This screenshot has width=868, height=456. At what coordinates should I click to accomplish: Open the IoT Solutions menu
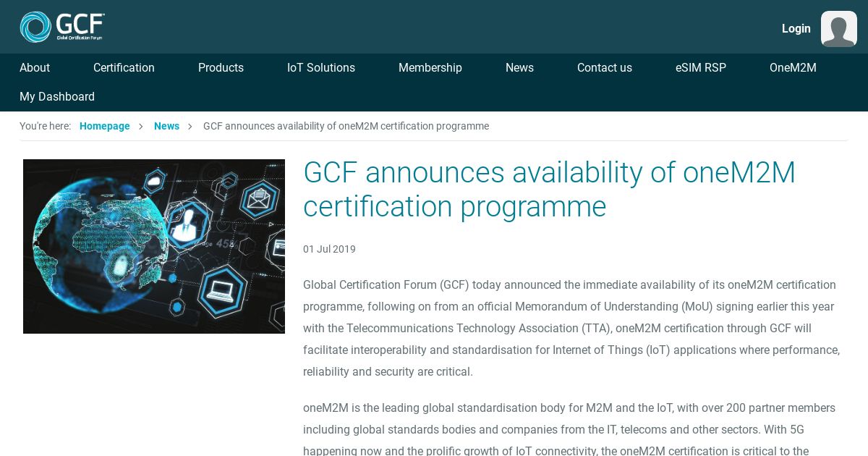321,68
